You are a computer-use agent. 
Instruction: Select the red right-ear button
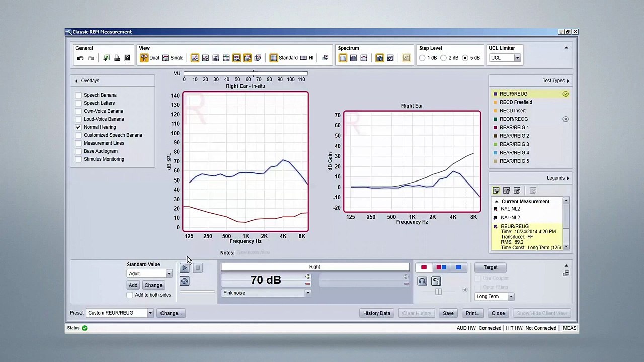(424, 267)
